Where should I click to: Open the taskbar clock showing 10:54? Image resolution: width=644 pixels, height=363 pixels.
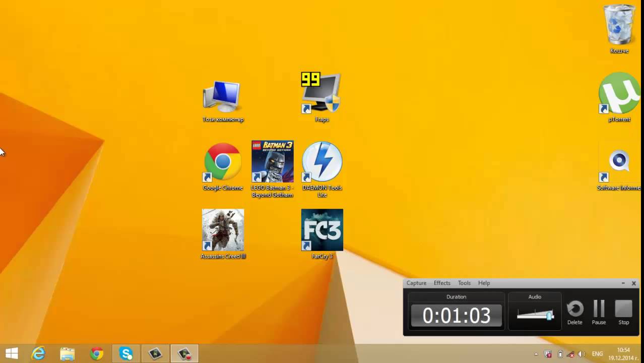pyautogui.click(x=623, y=354)
